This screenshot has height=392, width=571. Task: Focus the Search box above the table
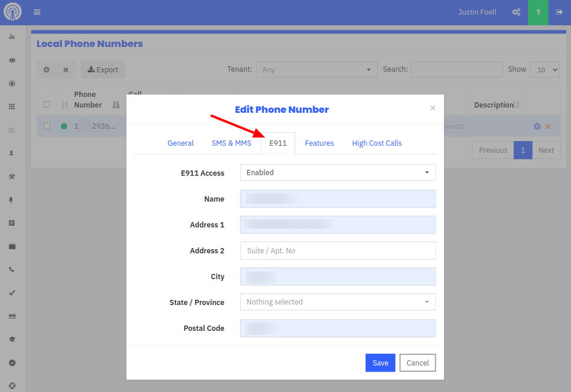pyautogui.click(x=457, y=69)
